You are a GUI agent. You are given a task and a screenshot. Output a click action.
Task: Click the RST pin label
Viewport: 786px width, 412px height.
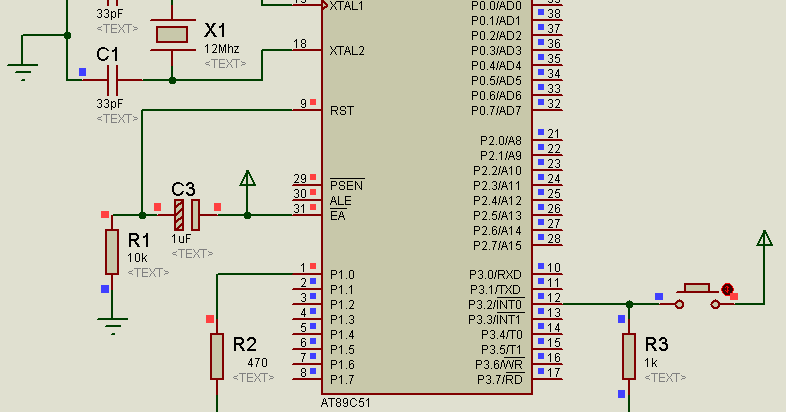[342, 111]
